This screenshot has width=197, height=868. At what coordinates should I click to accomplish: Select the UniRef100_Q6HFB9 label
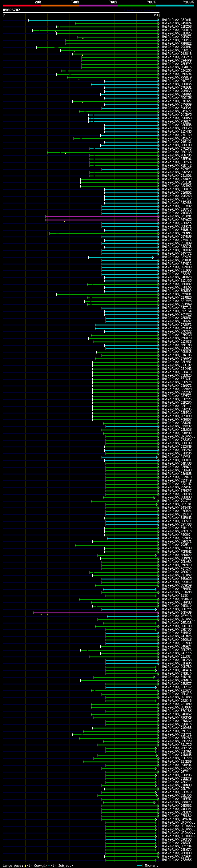[x=176, y=443]
